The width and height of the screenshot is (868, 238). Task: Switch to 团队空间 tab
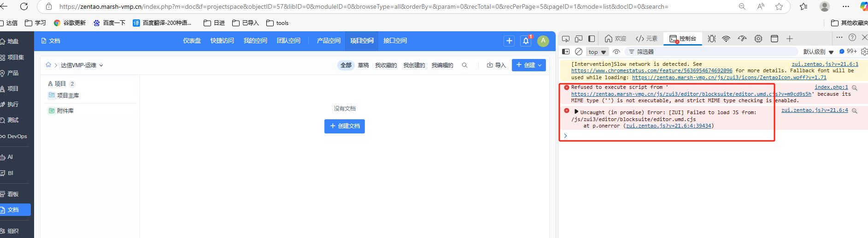coord(289,41)
